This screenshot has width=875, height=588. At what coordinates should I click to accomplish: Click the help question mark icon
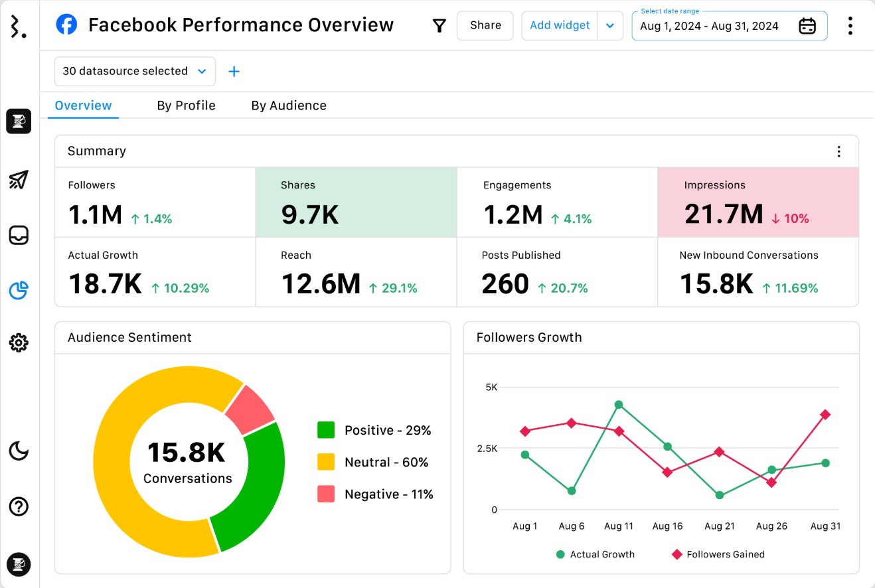click(19, 507)
